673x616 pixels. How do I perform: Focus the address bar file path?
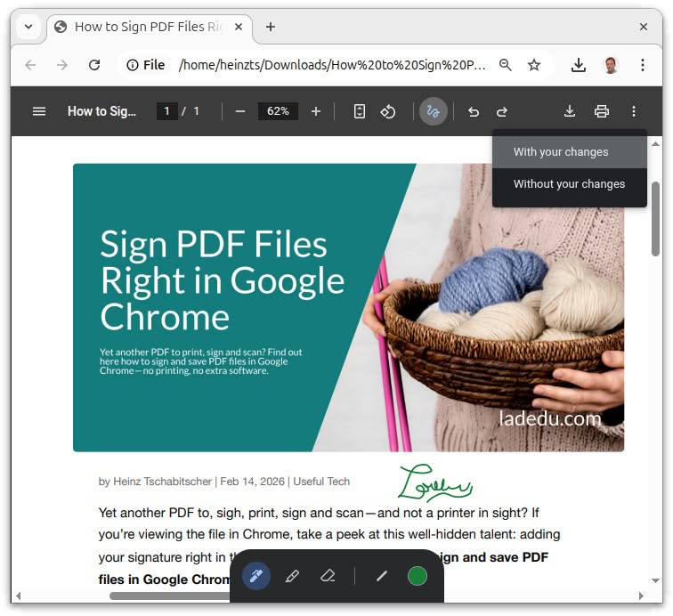(x=332, y=65)
